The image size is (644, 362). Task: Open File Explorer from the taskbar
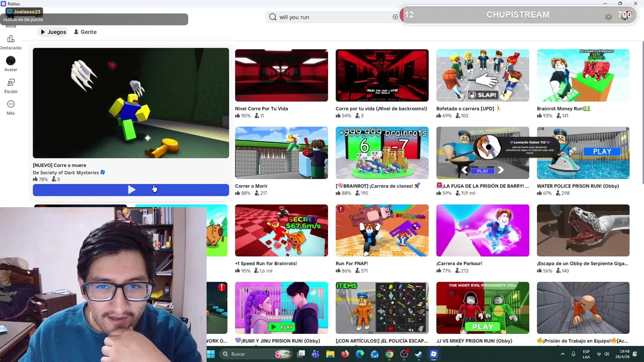330,354
